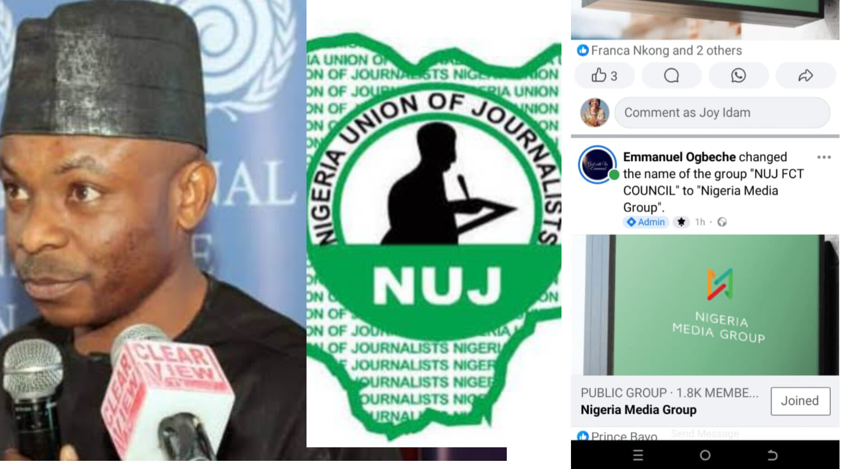
Task: Share post via WhatsApp icon
Action: [x=738, y=75]
